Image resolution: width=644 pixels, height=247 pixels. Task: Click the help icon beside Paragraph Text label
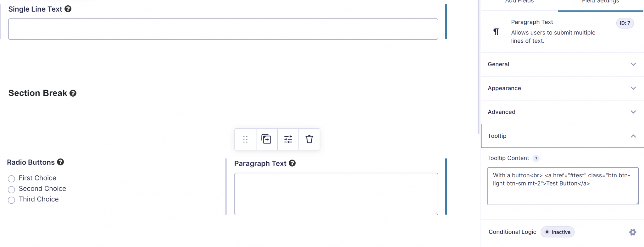[292, 163]
